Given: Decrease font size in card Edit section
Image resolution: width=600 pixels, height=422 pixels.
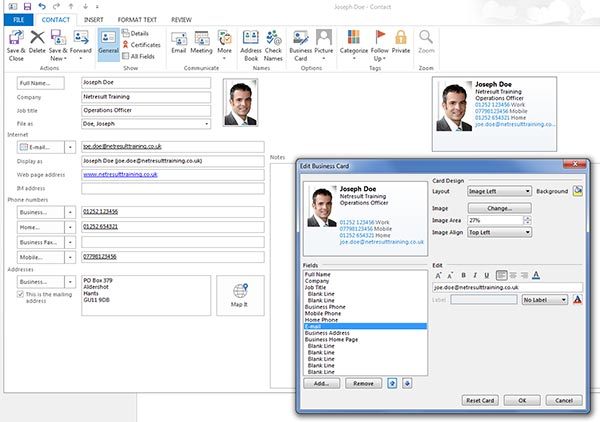Looking at the screenshot, I should [x=450, y=275].
